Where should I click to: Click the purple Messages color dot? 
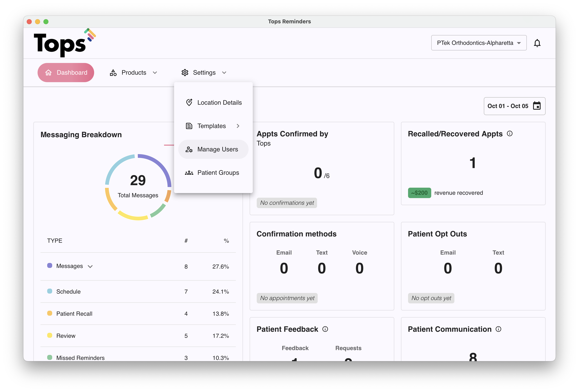point(50,266)
